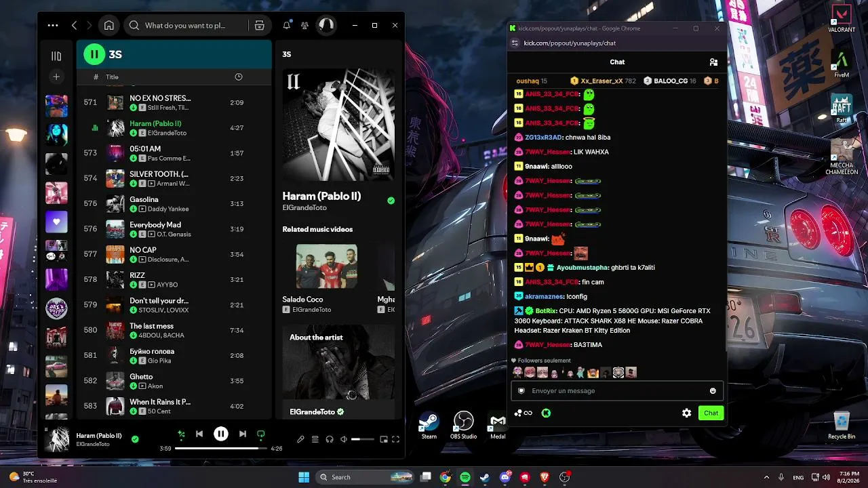
Task: Open the play queue
Action: pyautogui.click(x=315, y=439)
